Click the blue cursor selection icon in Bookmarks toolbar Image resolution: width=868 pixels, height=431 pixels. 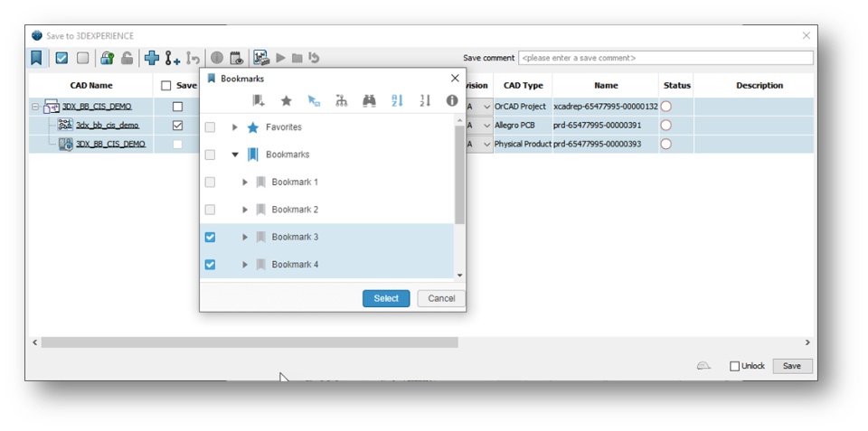click(x=314, y=100)
